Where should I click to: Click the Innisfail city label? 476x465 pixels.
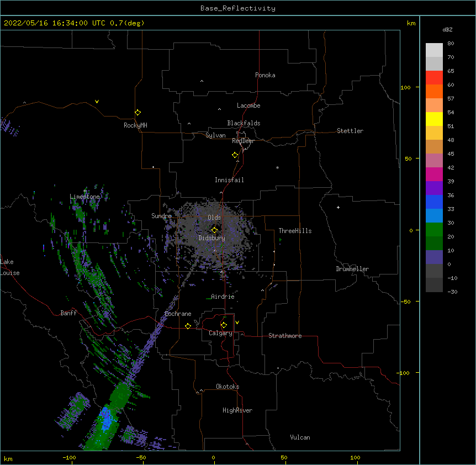click(x=229, y=180)
